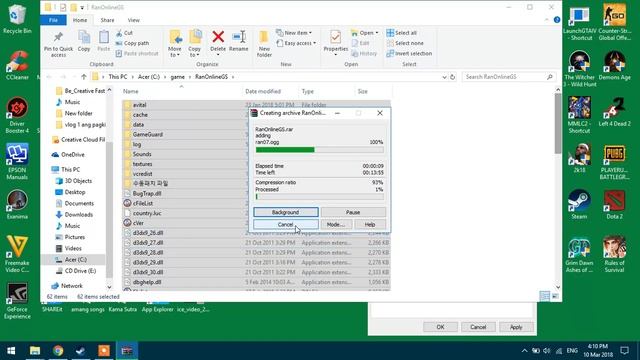Screen dimensions: 640x360
Task: Cancel the archive creation
Action: tap(286, 224)
